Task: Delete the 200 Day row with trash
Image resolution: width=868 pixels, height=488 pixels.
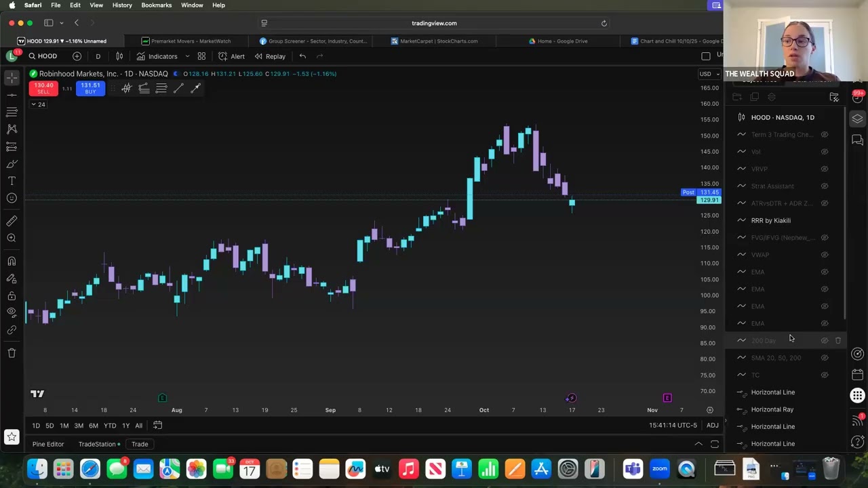Action: click(x=838, y=341)
